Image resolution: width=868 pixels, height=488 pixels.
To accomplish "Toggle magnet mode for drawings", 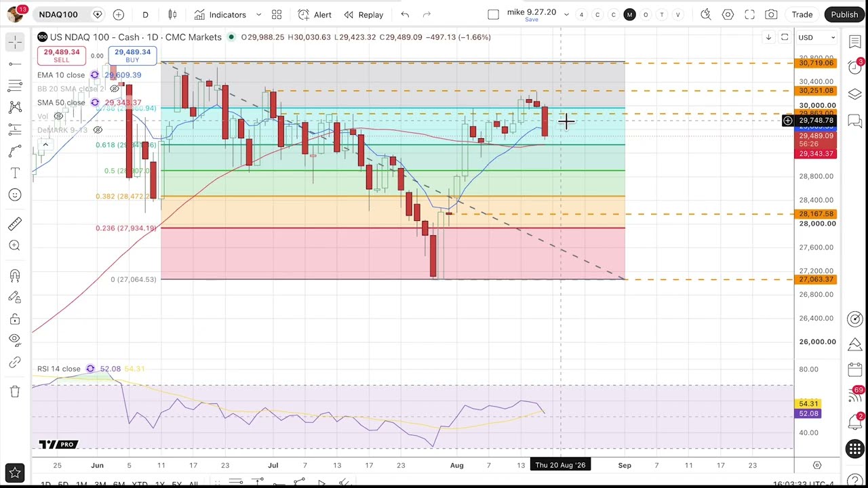I will pyautogui.click(x=15, y=275).
